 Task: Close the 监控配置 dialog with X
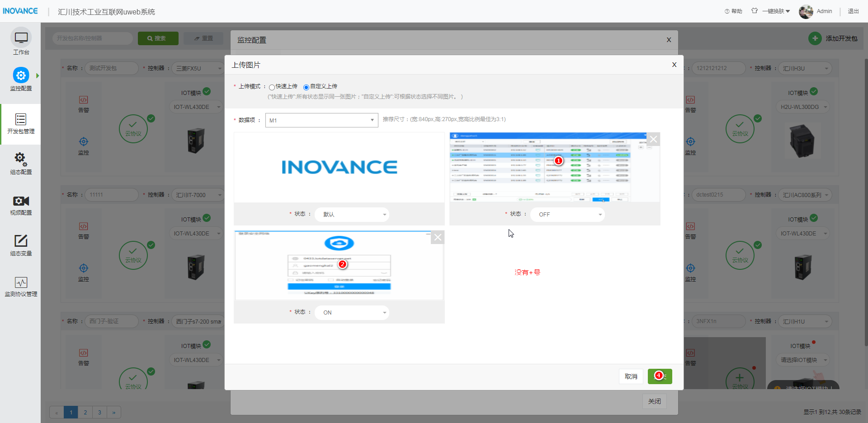point(669,40)
